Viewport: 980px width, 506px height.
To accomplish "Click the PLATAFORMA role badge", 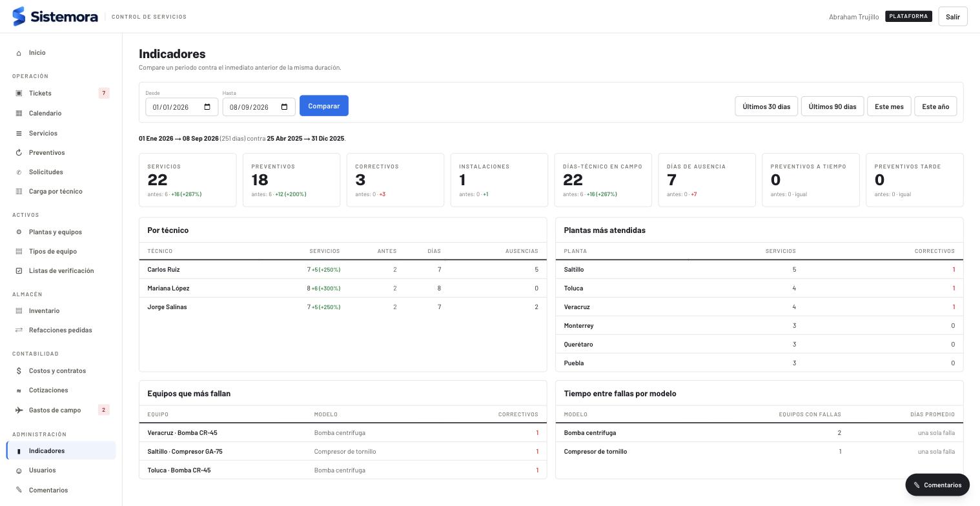I will tap(908, 16).
